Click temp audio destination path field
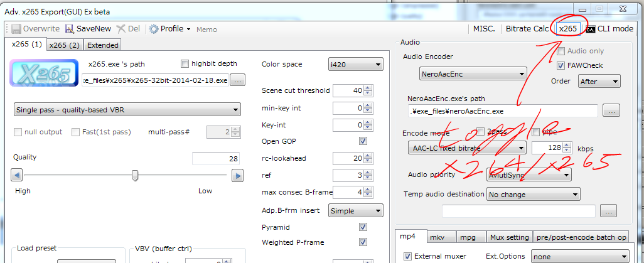This screenshot has width=644, height=263. click(x=518, y=211)
